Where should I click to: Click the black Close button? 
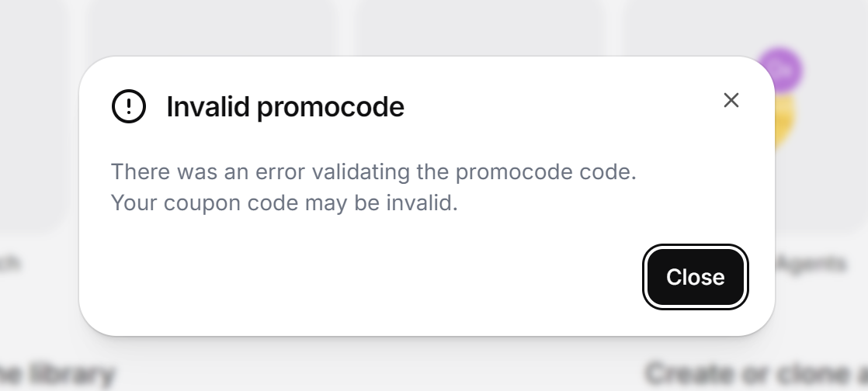[696, 276]
